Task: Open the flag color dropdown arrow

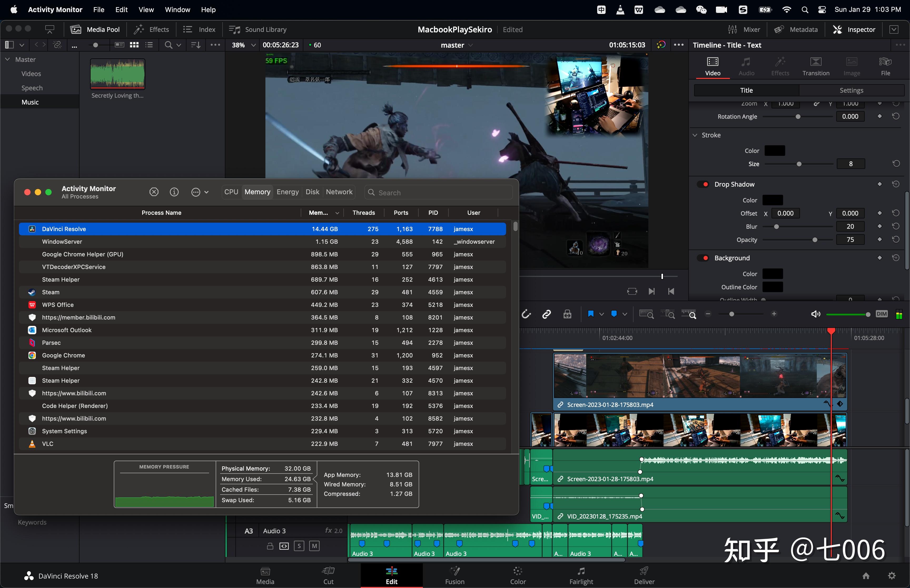Action: click(x=601, y=314)
